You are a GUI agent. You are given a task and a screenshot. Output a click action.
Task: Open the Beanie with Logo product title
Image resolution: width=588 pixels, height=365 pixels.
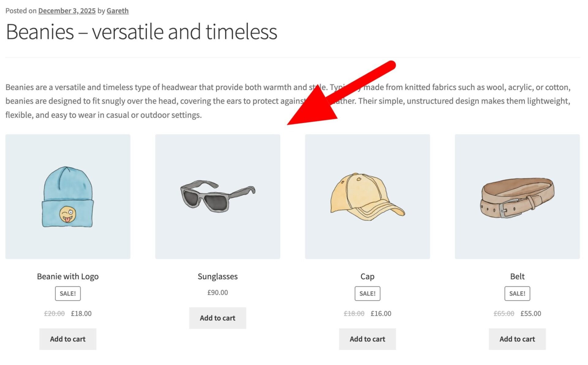tap(68, 276)
